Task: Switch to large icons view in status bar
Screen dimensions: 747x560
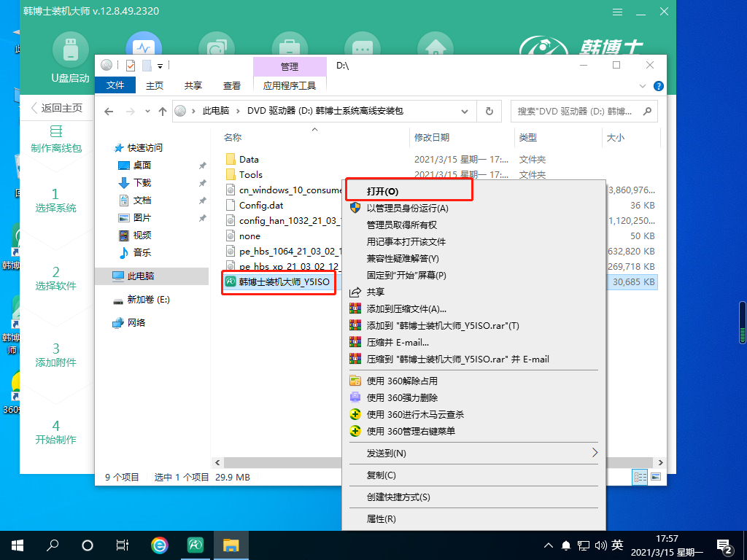Action: tap(655, 477)
